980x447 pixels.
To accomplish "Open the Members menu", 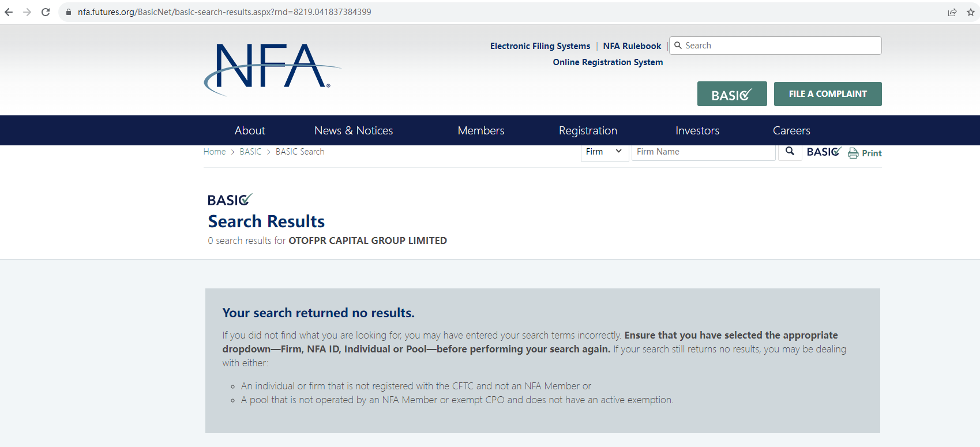I will [x=481, y=130].
